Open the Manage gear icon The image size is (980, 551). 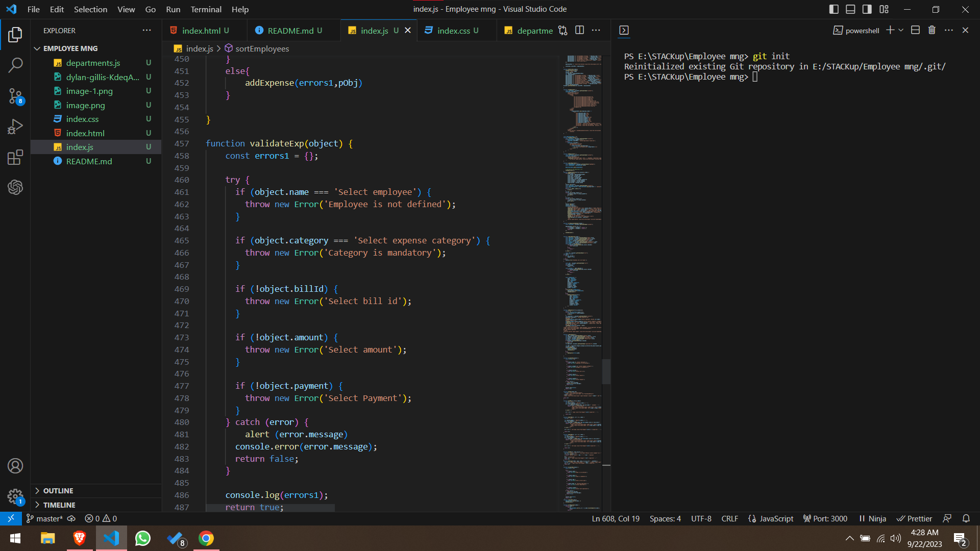click(15, 496)
